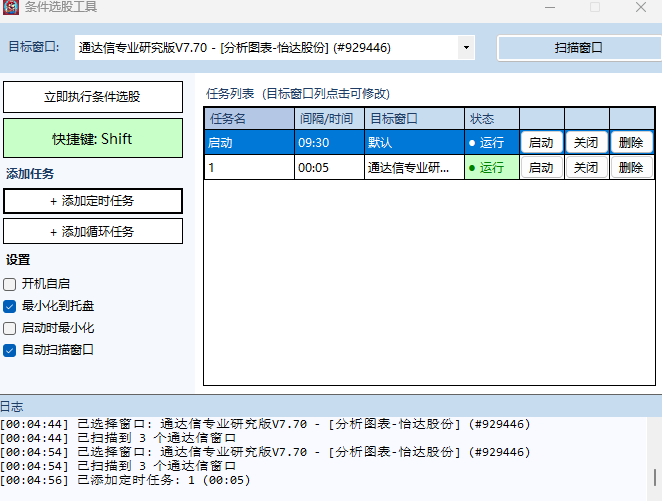The width and height of the screenshot is (662, 501).
Task: Click 关闭 button in the 00:05 row
Action: click(586, 168)
